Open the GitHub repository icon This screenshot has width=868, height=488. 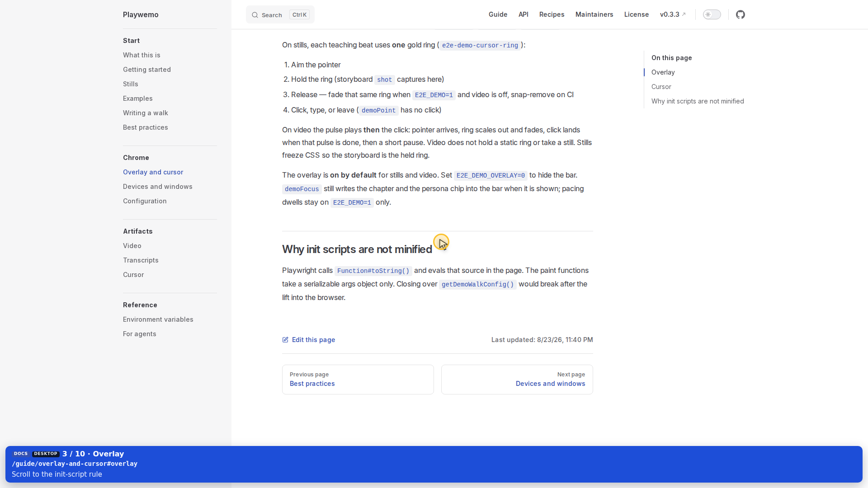point(740,14)
